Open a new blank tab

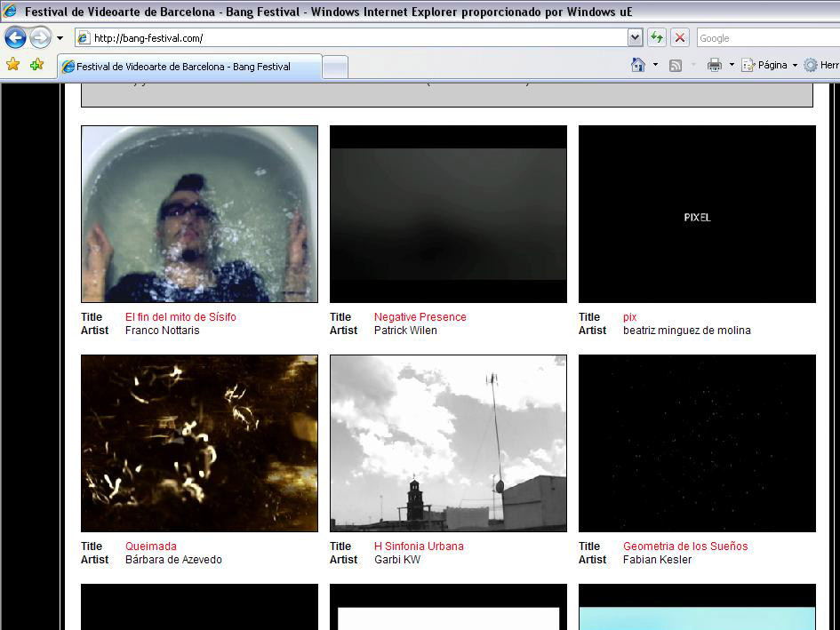point(335,68)
